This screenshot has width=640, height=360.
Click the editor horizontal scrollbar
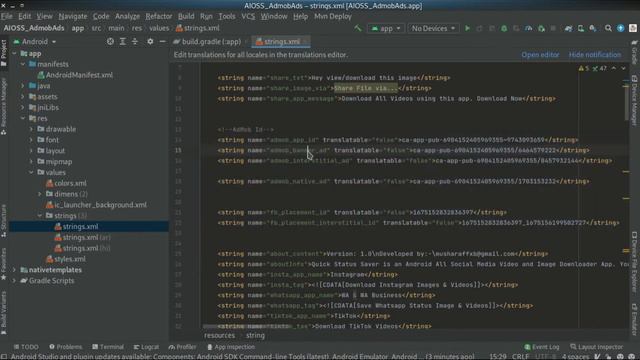pyautogui.click(x=247, y=327)
